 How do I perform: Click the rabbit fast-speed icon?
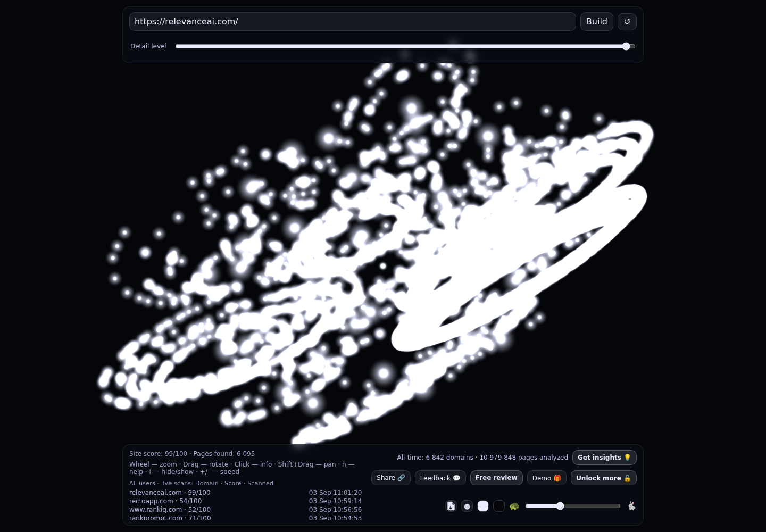coord(631,506)
